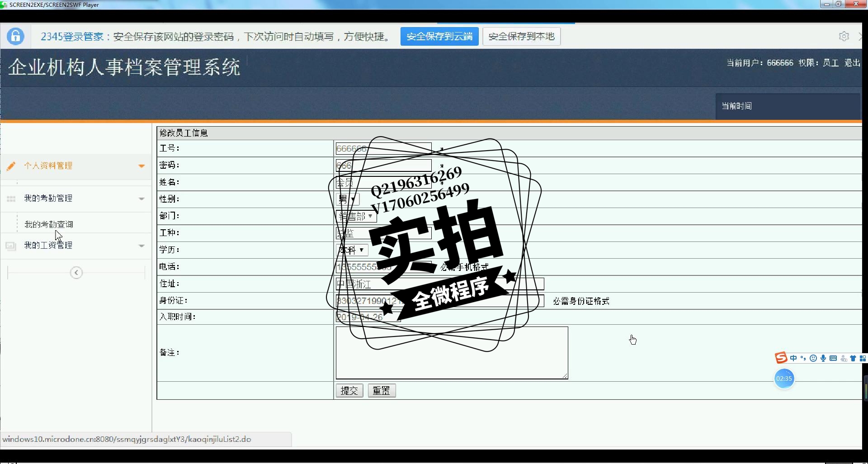Click the 2345 login manager lock icon

15,36
